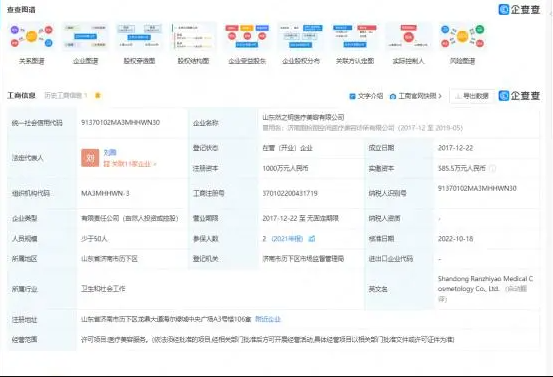Click the camera icon beside 工商官网快照
This screenshot has height=377, width=553.
pos(393,96)
